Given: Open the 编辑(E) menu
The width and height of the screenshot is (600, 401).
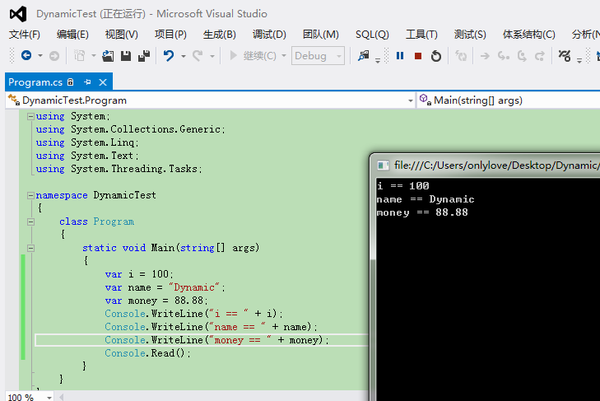Looking at the screenshot, I should coord(72,35).
